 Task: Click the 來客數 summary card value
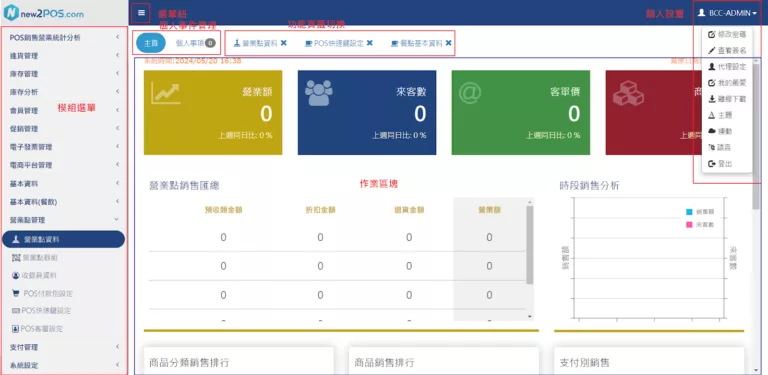coord(420,114)
